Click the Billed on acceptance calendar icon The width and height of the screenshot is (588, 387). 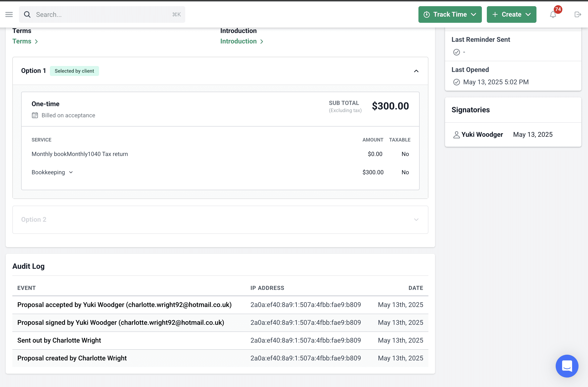pos(35,115)
